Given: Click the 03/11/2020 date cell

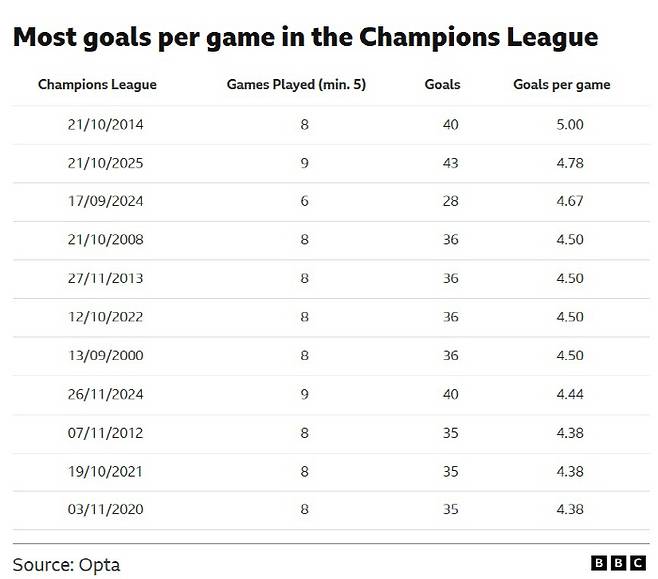Looking at the screenshot, I should pyautogui.click(x=97, y=510).
